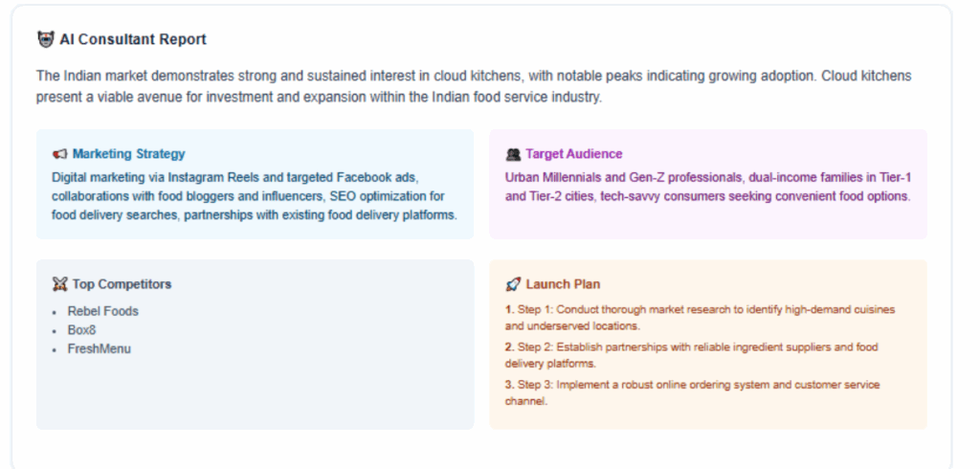
Task: Click the robot icon beside AI Consultant Report
Action: click(x=45, y=39)
